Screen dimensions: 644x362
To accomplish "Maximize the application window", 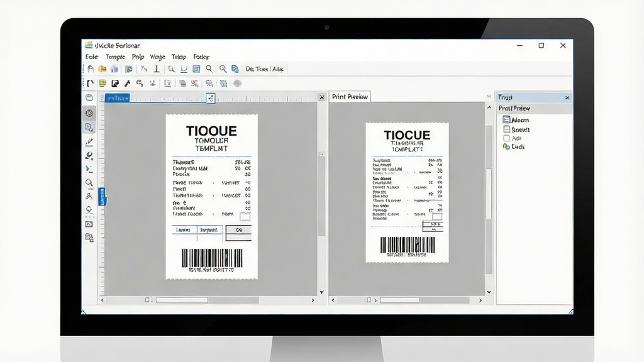I will coord(541,45).
